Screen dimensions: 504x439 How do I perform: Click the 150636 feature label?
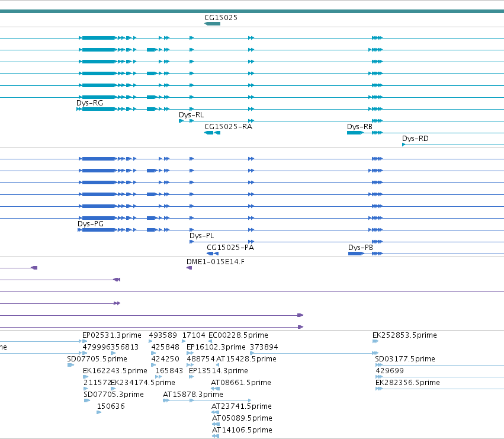[111, 406]
